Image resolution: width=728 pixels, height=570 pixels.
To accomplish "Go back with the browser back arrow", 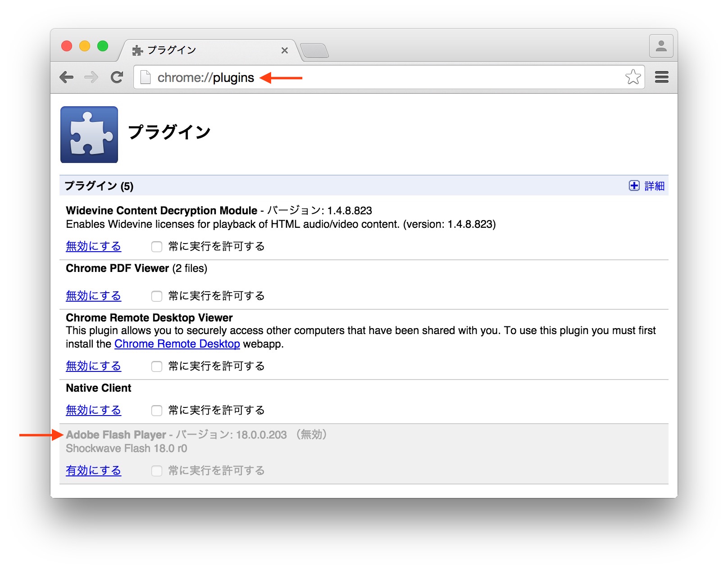I will (66, 77).
